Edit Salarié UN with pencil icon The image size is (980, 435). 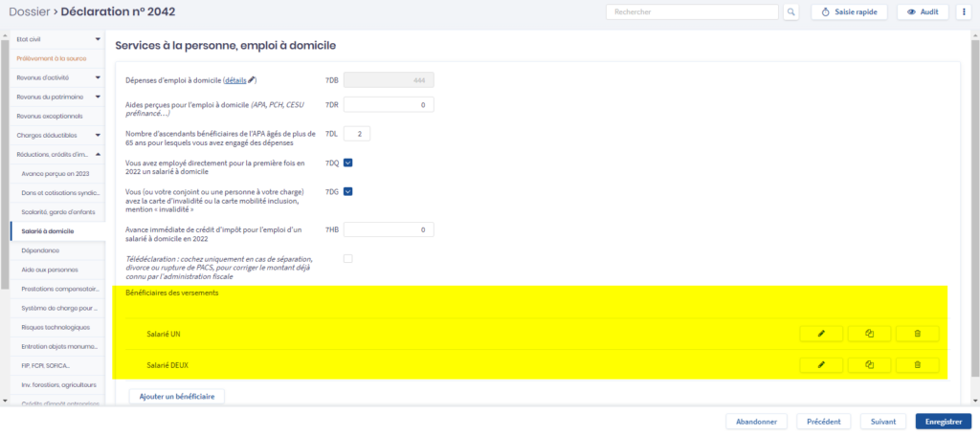(821, 334)
